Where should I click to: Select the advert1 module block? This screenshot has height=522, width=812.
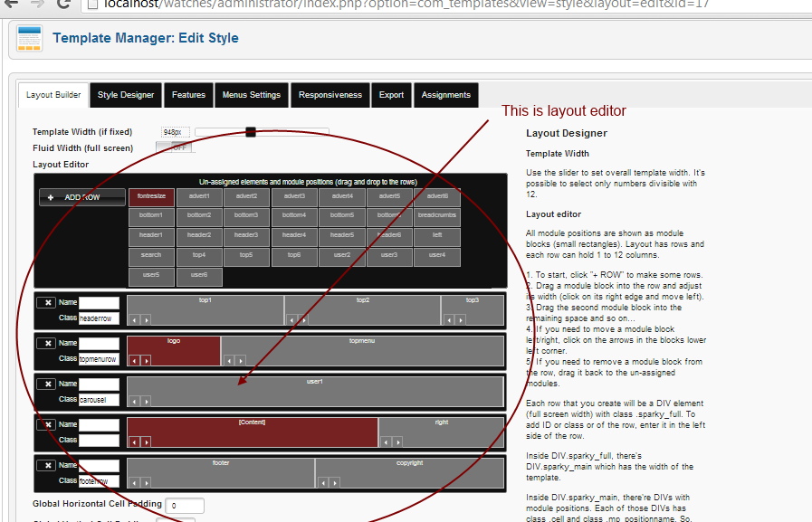199,197
